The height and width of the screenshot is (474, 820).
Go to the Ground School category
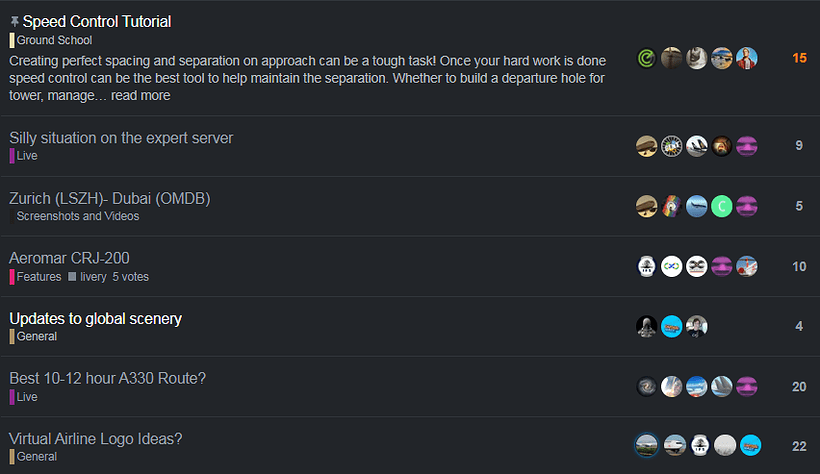click(x=54, y=40)
